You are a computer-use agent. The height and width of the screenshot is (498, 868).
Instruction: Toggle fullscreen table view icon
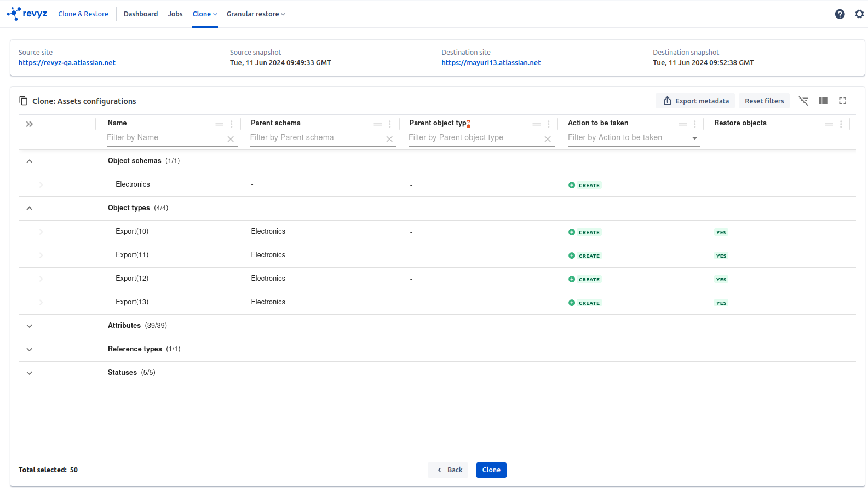click(843, 101)
